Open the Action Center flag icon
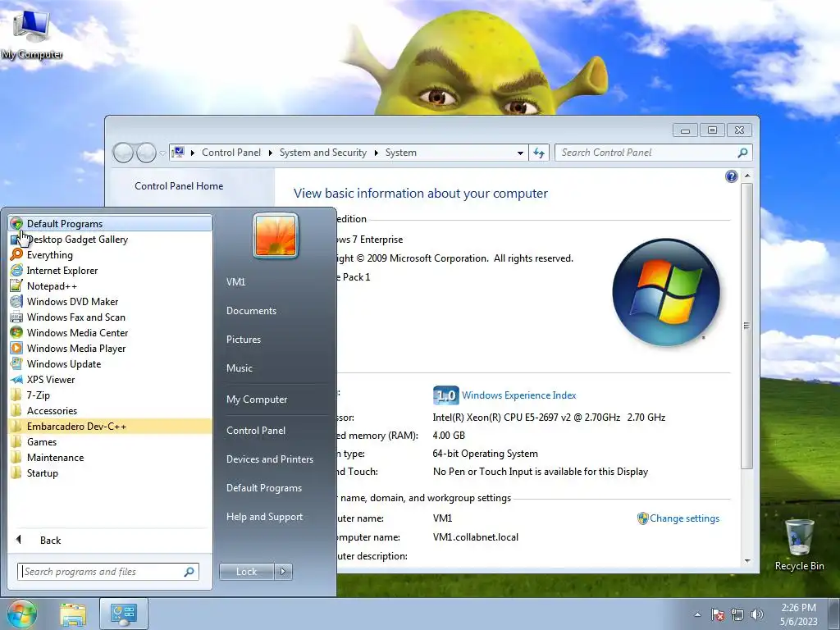 coord(718,614)
